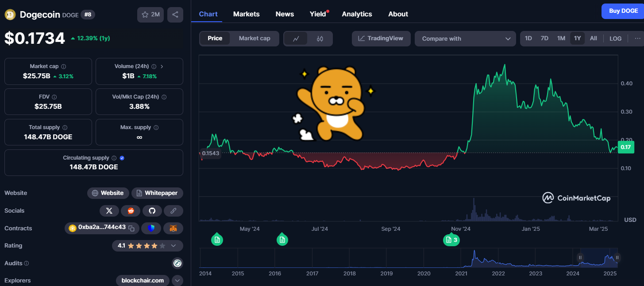
Task: Click the left range handle on overview chart
Action: point(580,257)
